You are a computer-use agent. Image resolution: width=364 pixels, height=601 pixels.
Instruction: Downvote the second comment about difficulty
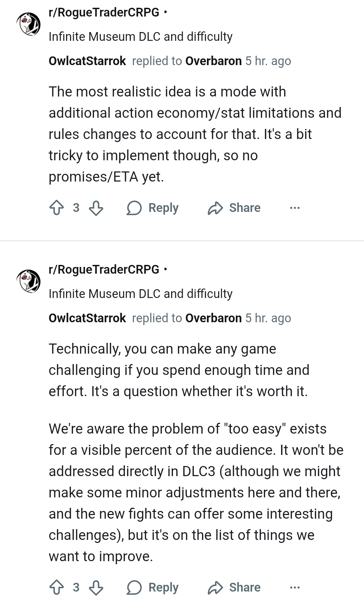[96, 588]
